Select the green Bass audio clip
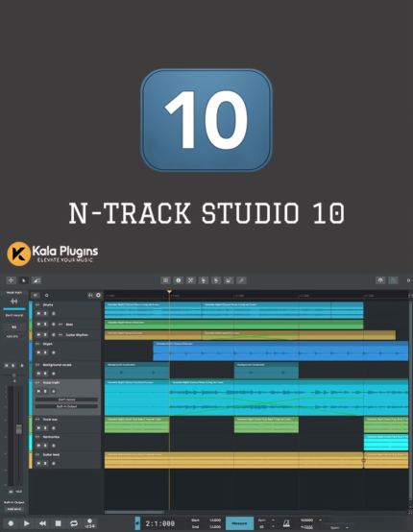The image size is (413, 532). point(233,325)
